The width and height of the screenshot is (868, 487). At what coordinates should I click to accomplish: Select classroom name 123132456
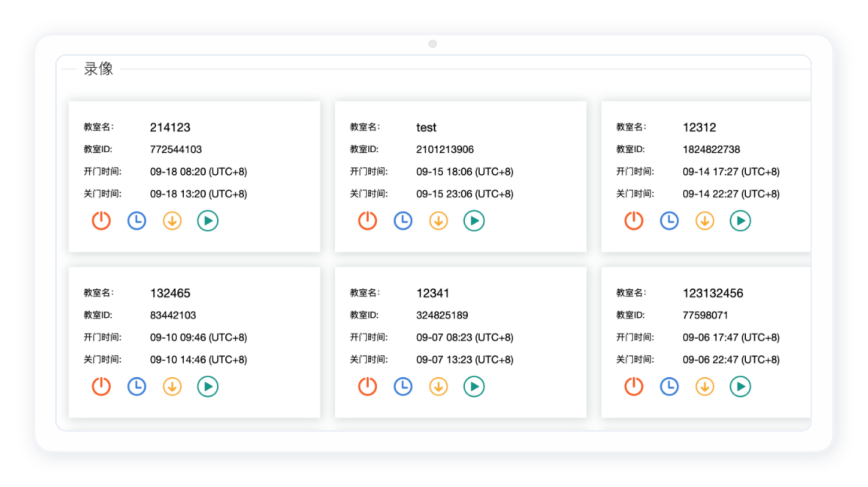713,293
